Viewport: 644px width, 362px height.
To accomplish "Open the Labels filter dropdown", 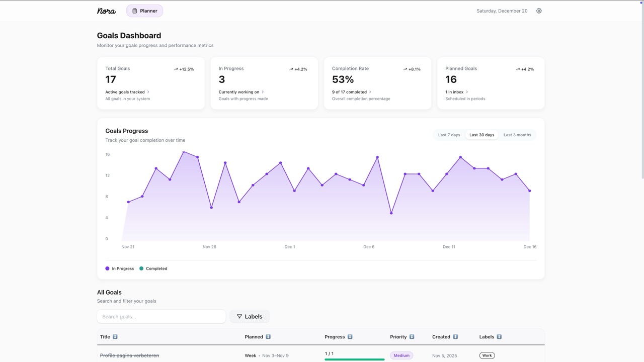I will (250, 316).
